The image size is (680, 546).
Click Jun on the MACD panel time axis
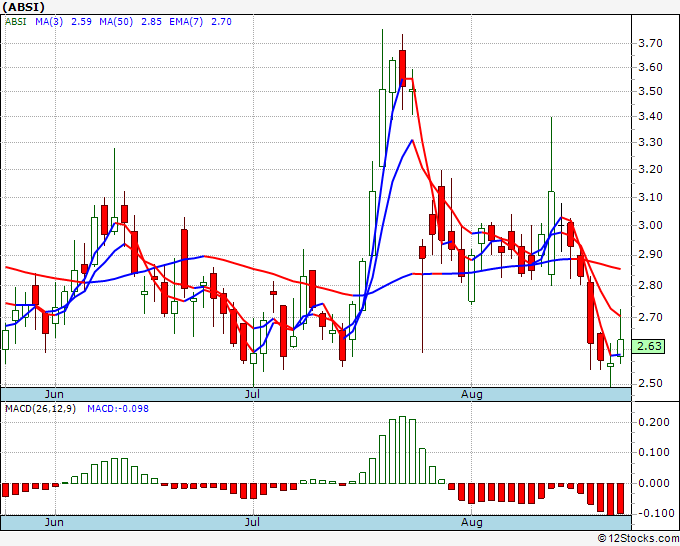[54, 522]
